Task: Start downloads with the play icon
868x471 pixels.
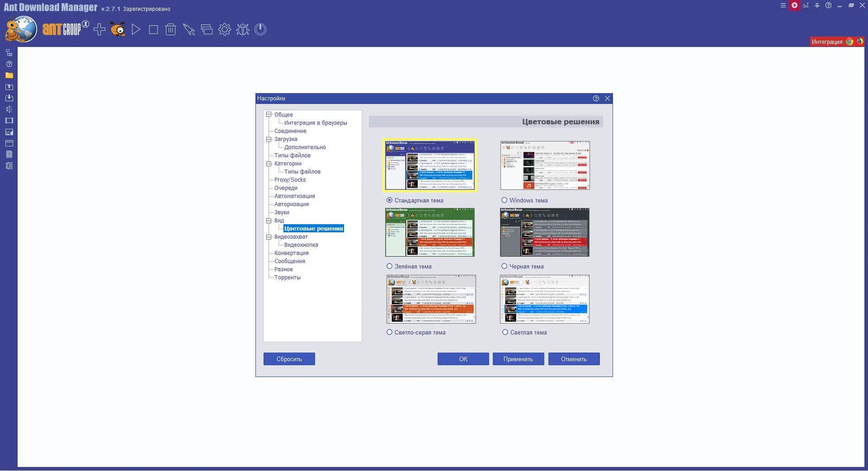Action: point(136,29)
